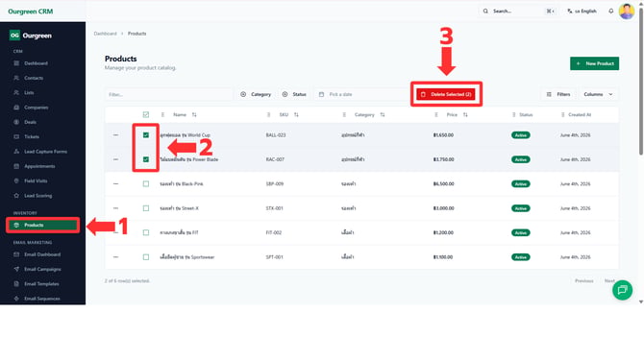Image resolution: width=644 pixels, height=361 pixels.
Task: Open the Category filter dropdown
Action: point(256,94)
